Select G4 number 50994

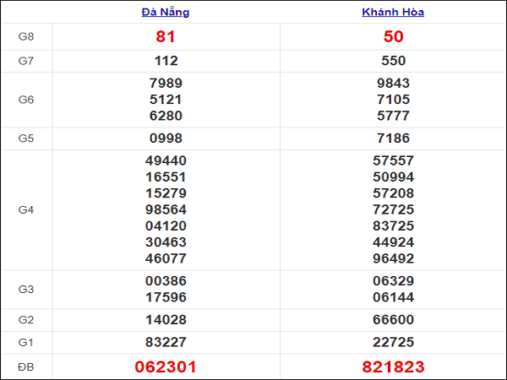393,177
